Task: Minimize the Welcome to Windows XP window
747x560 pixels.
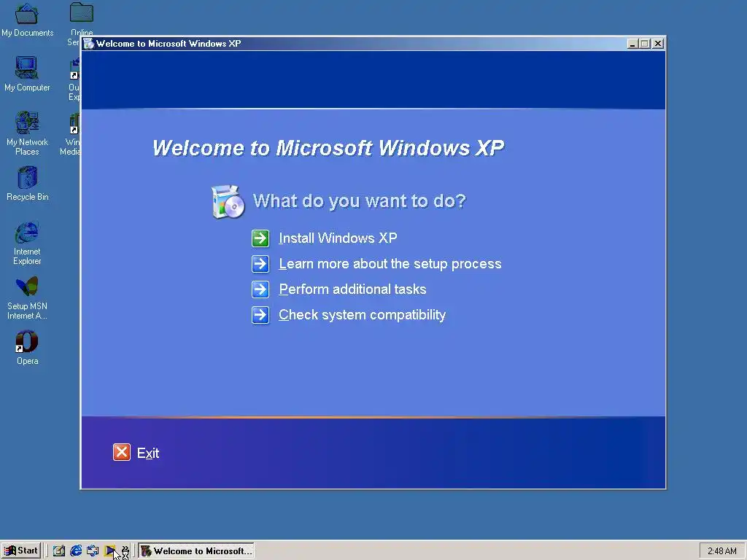Action: pos(632,44)
